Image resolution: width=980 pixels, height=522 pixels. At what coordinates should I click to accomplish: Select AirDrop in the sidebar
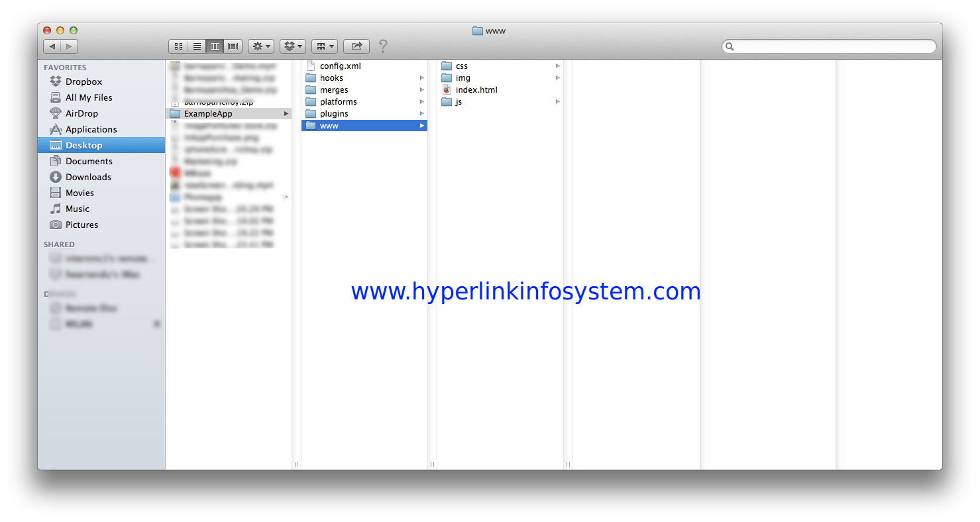(x=101, y=113)
